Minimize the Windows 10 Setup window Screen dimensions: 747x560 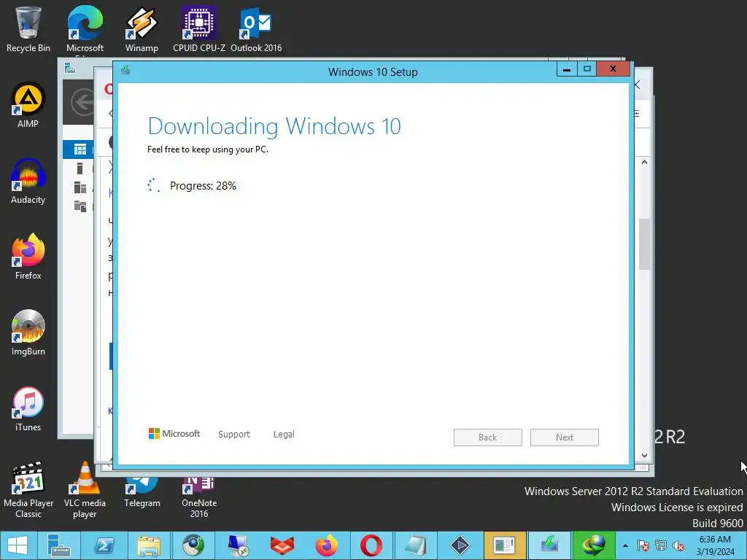coord(567,69)
